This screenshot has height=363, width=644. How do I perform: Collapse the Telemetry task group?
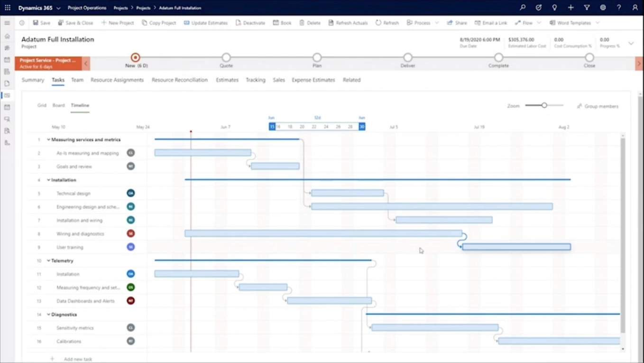[48, 261]
